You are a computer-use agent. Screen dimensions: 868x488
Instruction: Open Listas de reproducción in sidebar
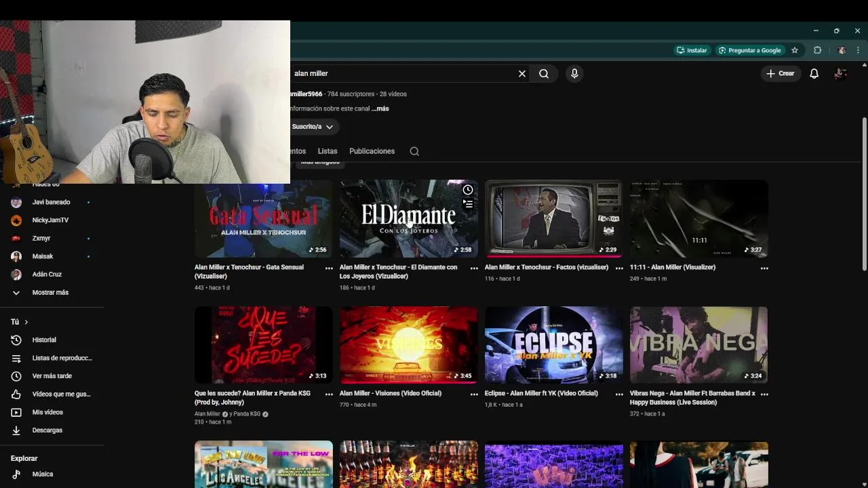pos(51,358)
